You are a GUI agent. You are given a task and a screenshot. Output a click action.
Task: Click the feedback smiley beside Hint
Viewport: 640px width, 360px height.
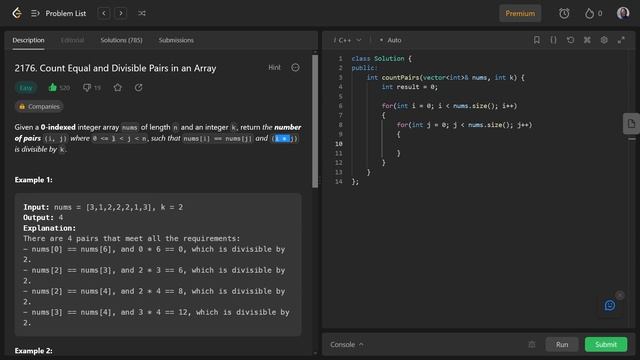(295, 67)
